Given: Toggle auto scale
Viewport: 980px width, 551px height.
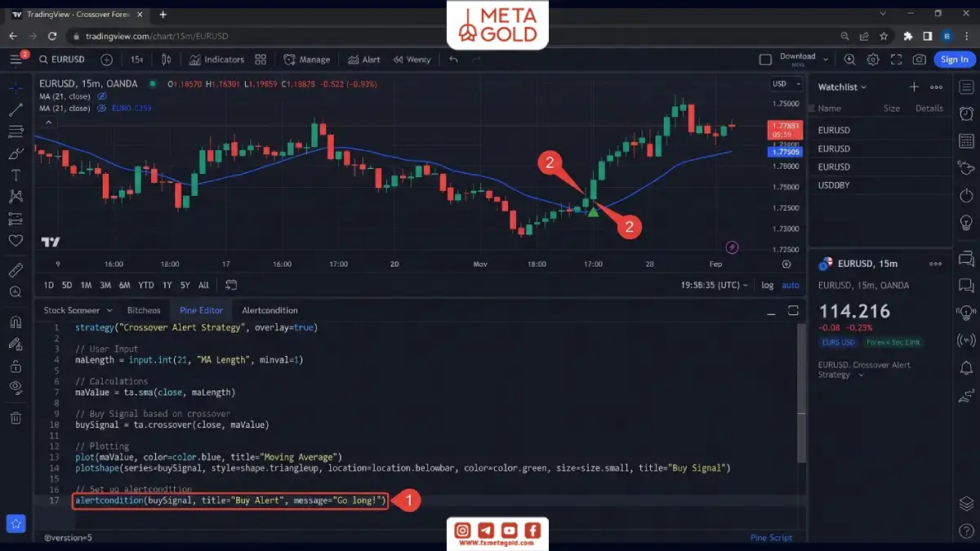Looking at the screenshot, I should point(791,285).
